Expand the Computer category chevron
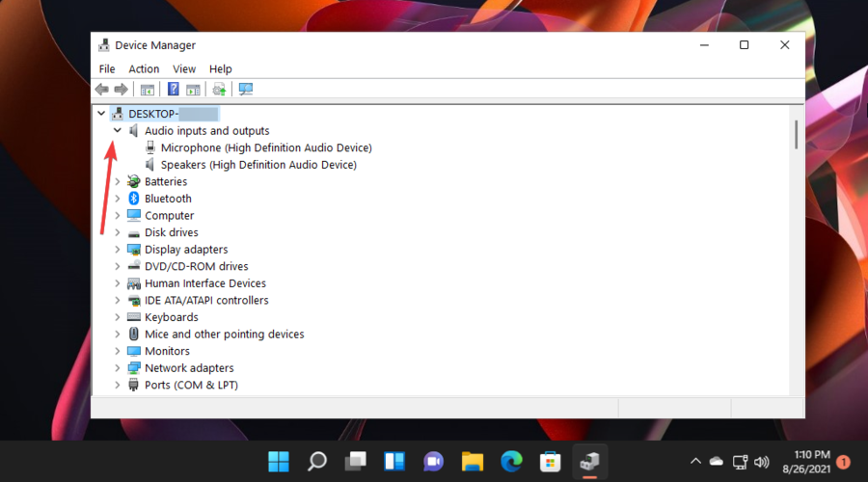868x482 pixels. [118, 215]
